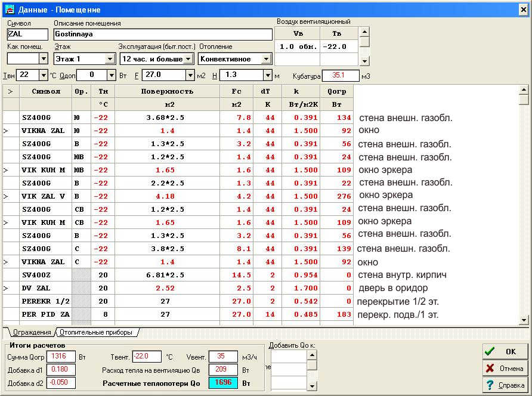Expand the F area dropdown showing 27.0
Screen dimensions: 532x396
click(190, 75)
